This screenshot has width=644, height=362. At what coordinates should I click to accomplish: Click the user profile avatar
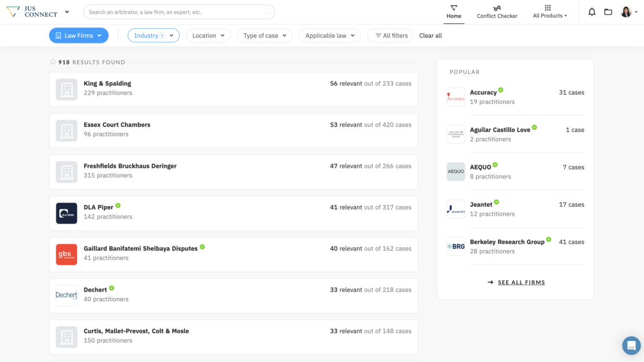[x=626, y=12]
